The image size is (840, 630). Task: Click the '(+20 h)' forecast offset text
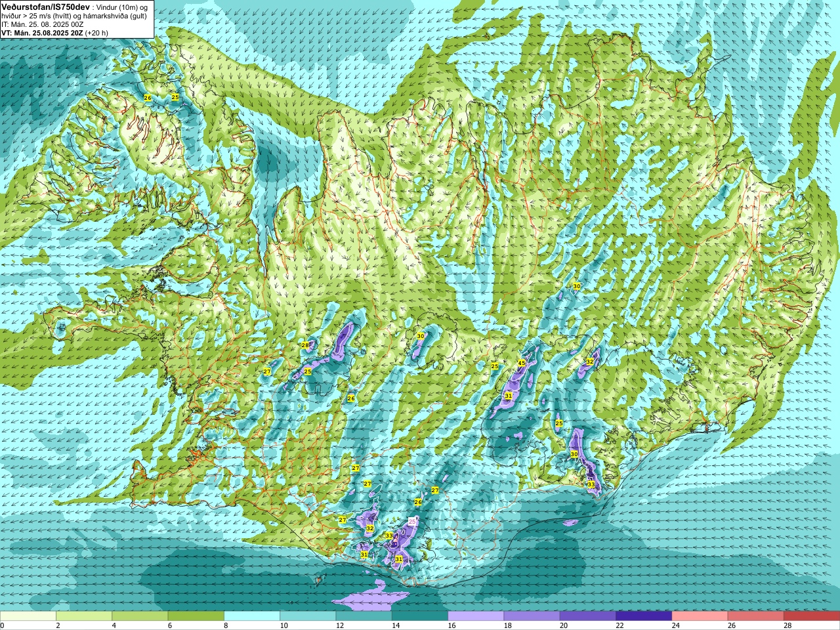point(96,33)
